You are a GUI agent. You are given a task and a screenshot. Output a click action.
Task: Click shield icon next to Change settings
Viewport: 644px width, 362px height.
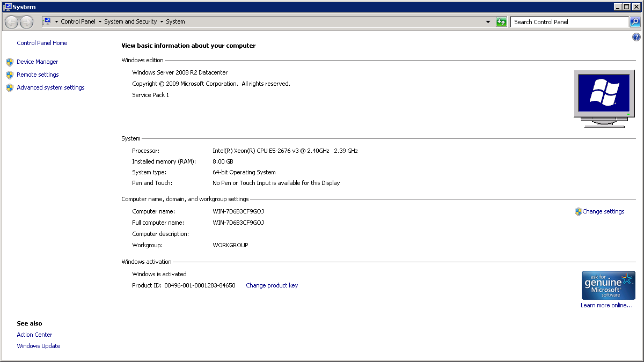tap(578, 212)
